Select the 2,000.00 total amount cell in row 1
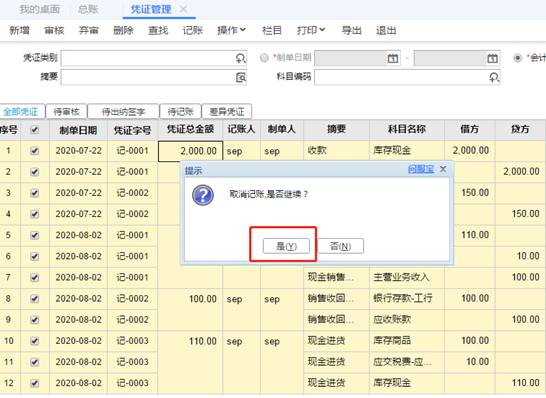 coord(190,151)
